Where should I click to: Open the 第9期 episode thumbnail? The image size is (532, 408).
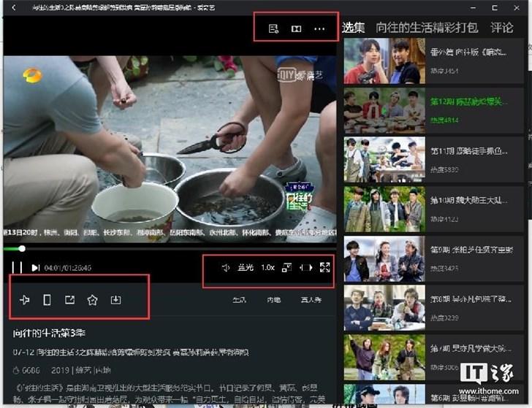click(x=384, y=259)
